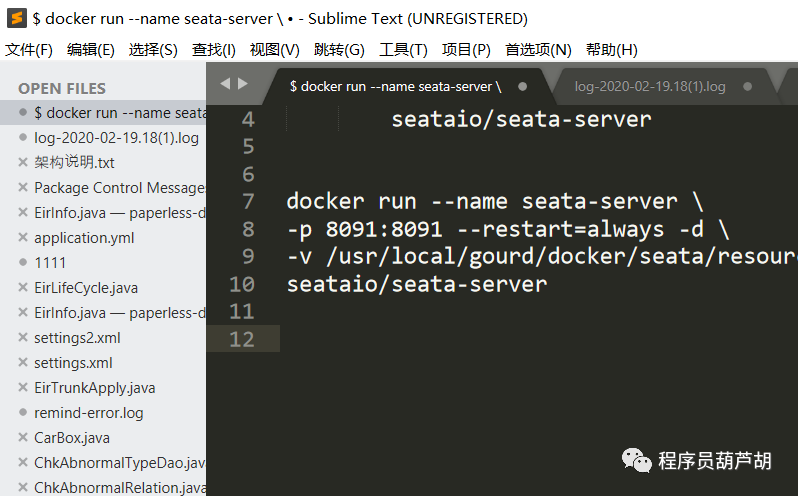Image resolution: width=798 pixels, height=496 pixels.
Task: Close application.yml via its sidebar X icon
Action: coord(23,238)
